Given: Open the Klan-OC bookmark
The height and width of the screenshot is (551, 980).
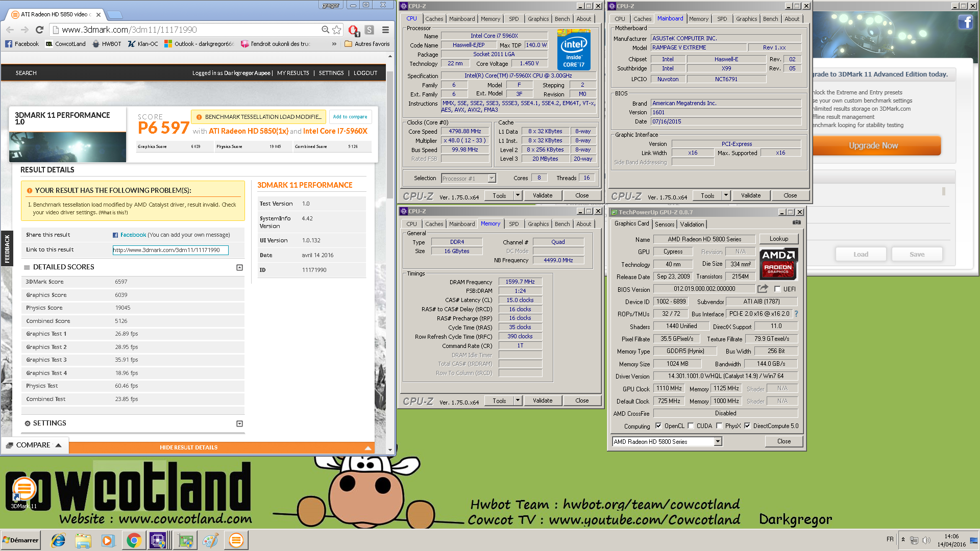Looking at the screenshot, I should click(143, 44).
